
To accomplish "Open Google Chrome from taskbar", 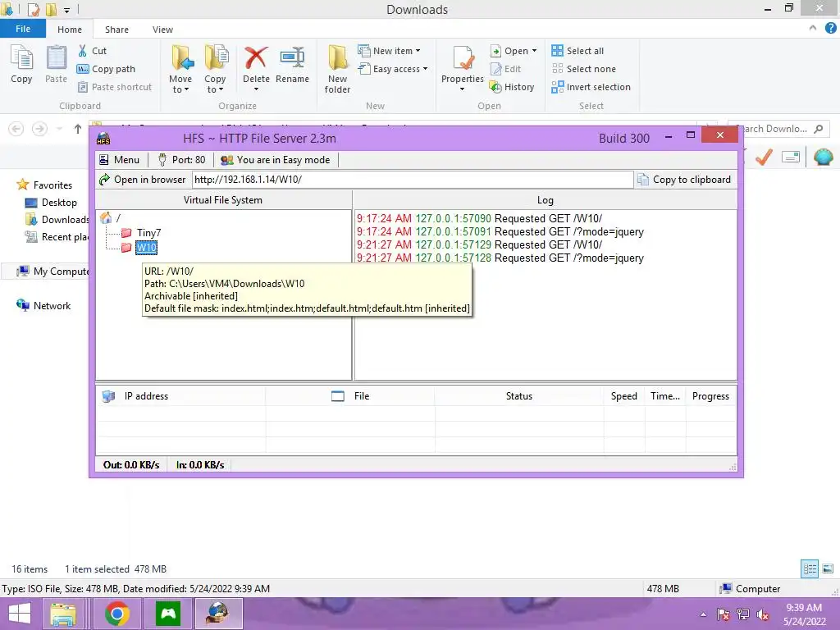I will pyautogui.click(x=116, y=614).
